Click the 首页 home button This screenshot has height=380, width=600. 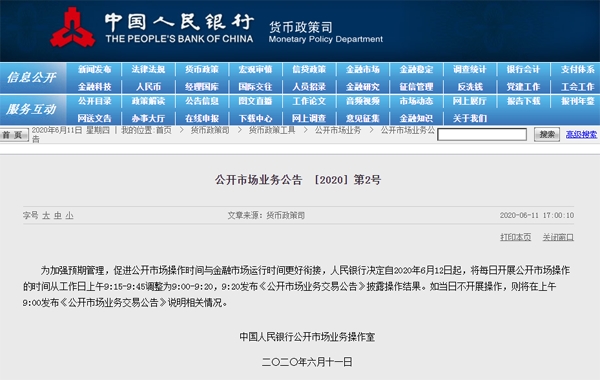pos(14,135)
